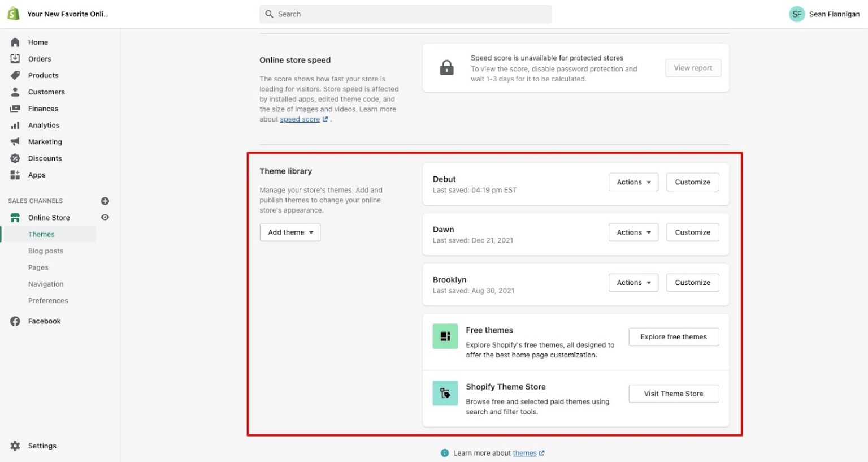Open Actions dropdown for Debut theme
Screen dimensions: 868x462
point(633,182)
